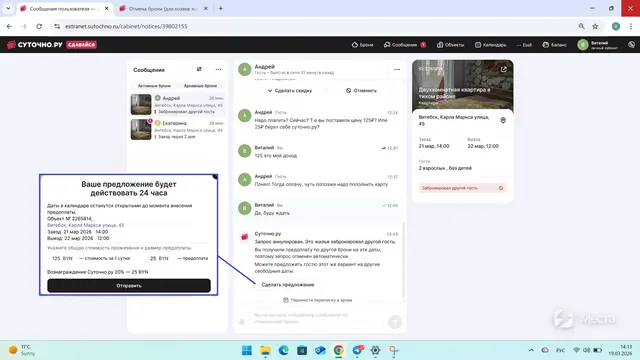Click the 'Забронировал другой гость' status badge
The height and width of the screenshot is (360, 640).
[462, 188]
